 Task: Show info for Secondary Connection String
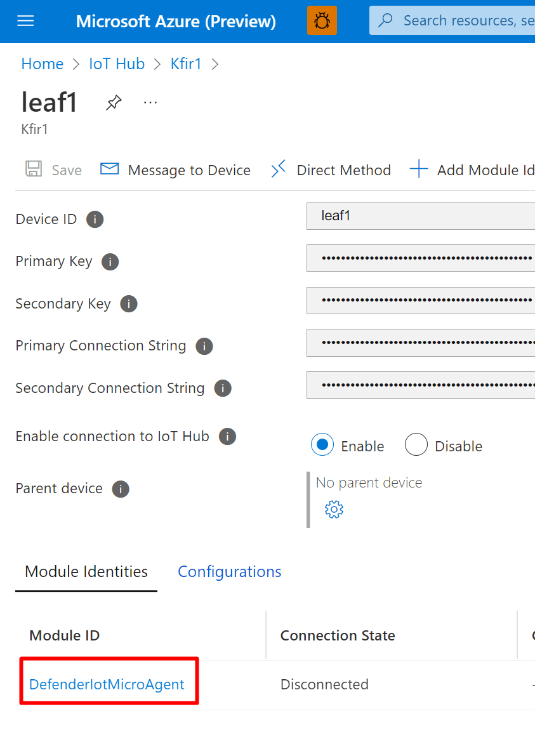click(223, 388)
